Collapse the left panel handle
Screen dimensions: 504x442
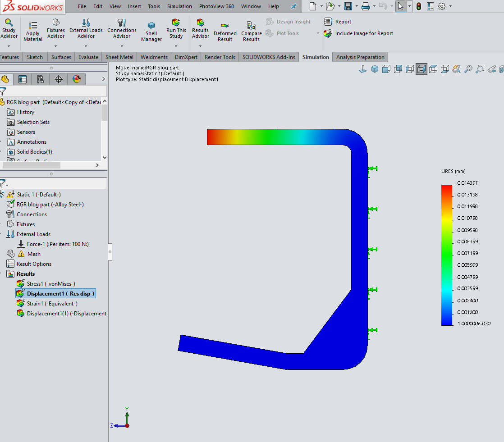point(110,252)
